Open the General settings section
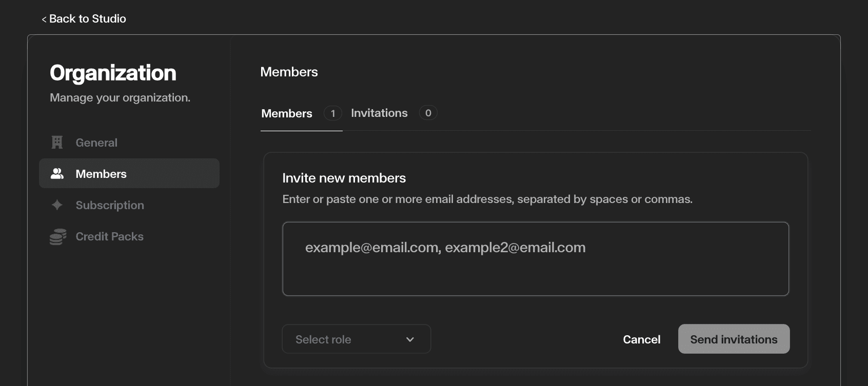Screen dimensions: 868x386 (x=96, y=142)
